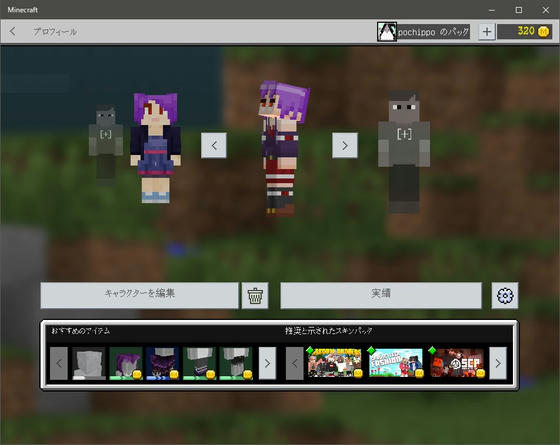The height and width of the screenshot is (445, 560).
Task: Select the purple hair recommended item
Action: pos(126,363)
